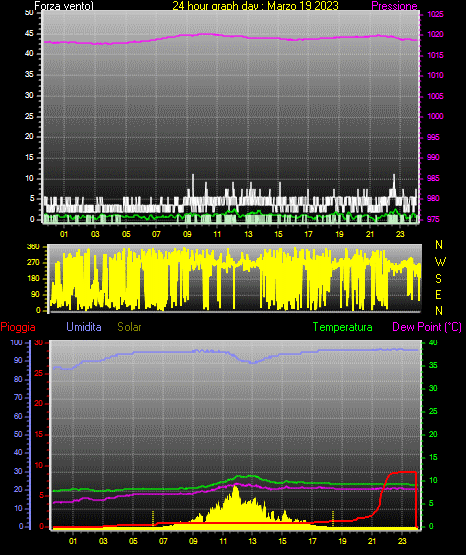Click the 24 hour graph day title

point(255,6)
